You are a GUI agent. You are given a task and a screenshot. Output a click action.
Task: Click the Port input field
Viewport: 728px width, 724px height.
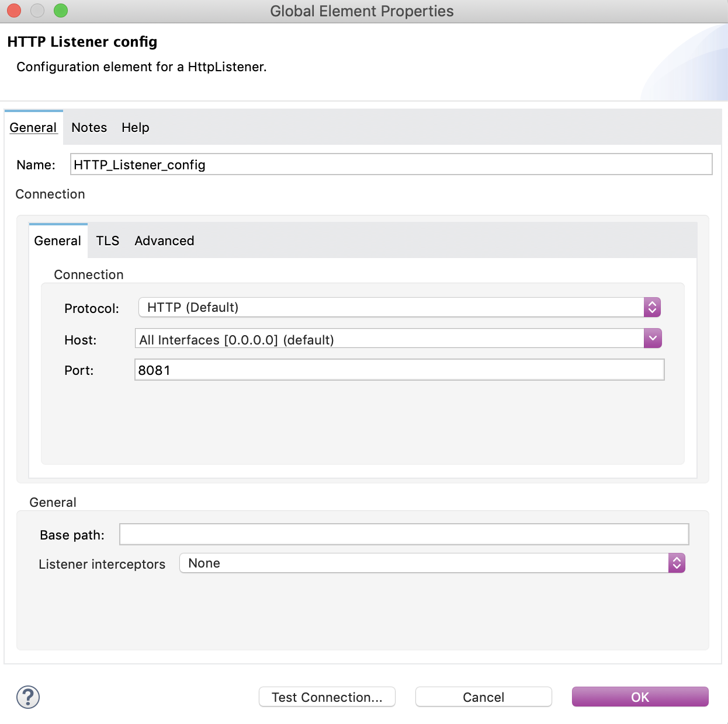pos(398,370)
